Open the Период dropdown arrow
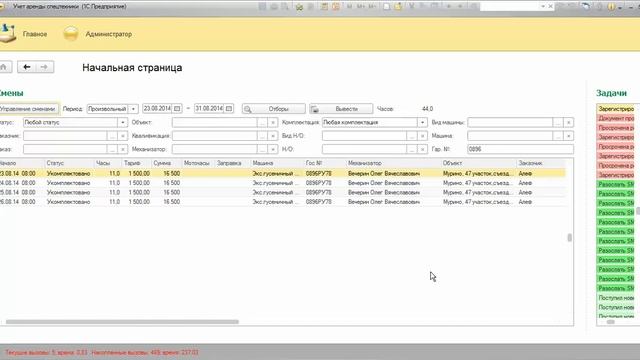The height and width of the screenshot is (360, 640). pyautogui.click(x=133, y=109)
